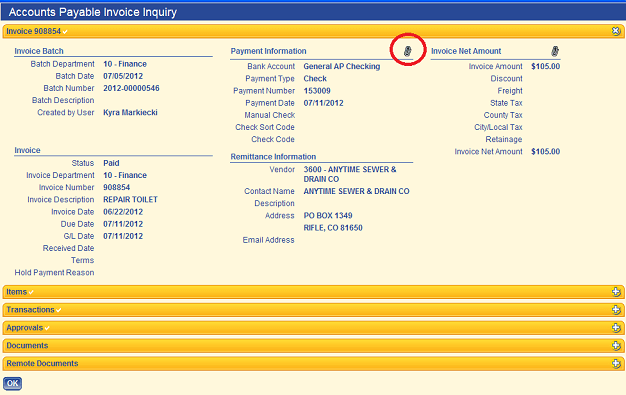
Task: Click the Invoice Net Amount $105.00 total value
Action: coord(545,151)
